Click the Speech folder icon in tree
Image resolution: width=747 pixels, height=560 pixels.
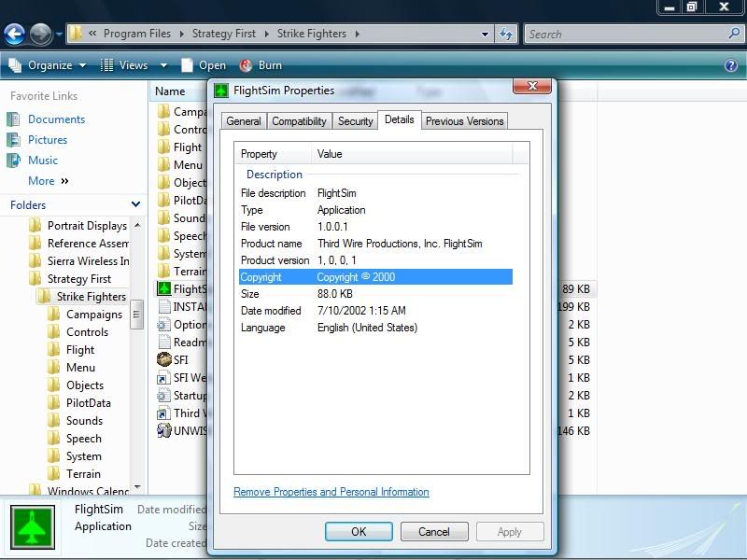54,438
